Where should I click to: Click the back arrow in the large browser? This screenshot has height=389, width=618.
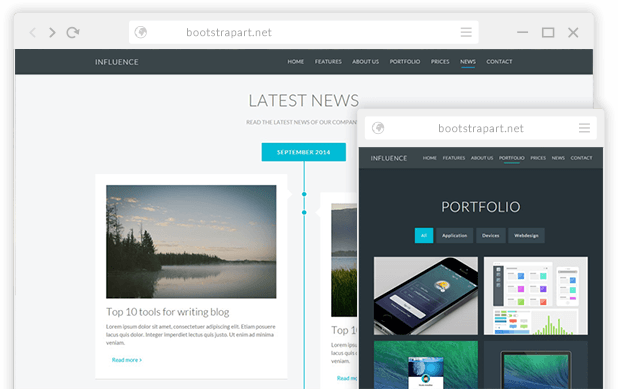click(33, 32)
